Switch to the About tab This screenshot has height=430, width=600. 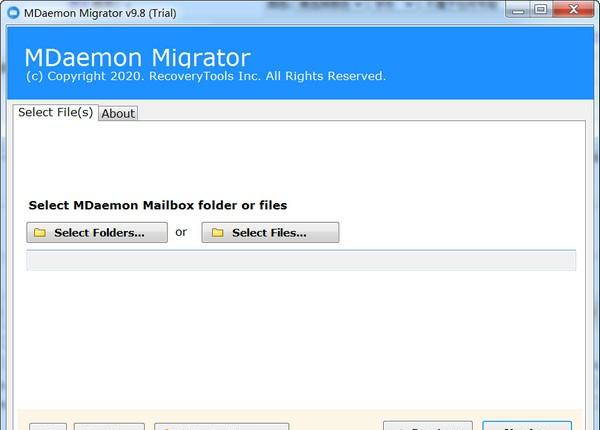click(x=118, y=113)
